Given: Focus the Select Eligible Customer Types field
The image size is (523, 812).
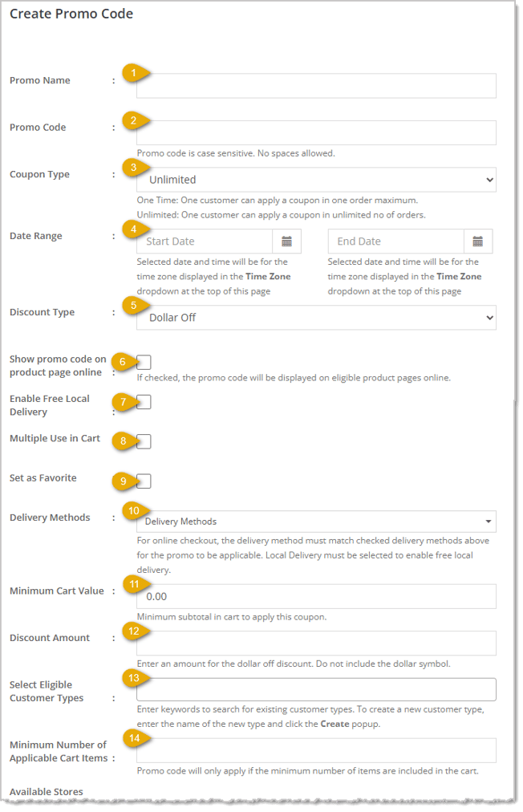Looking at the screenshot, I should (x=316, y=690).
